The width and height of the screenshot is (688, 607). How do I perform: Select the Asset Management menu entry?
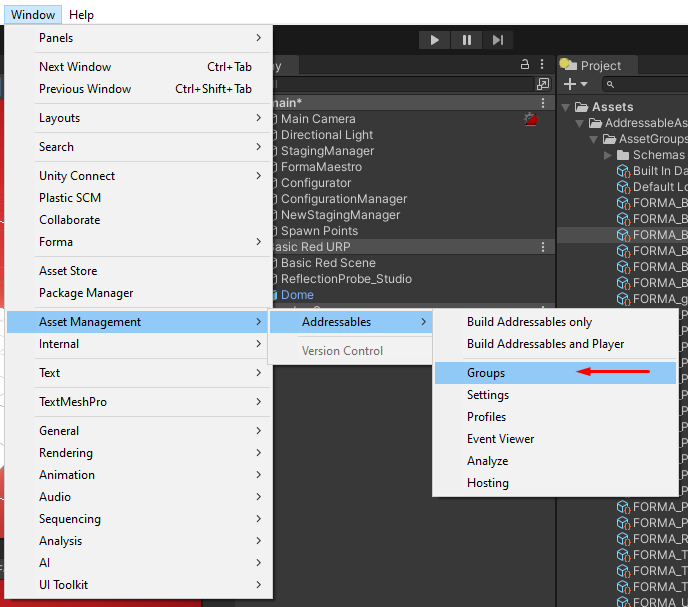[x=139, y=322]
